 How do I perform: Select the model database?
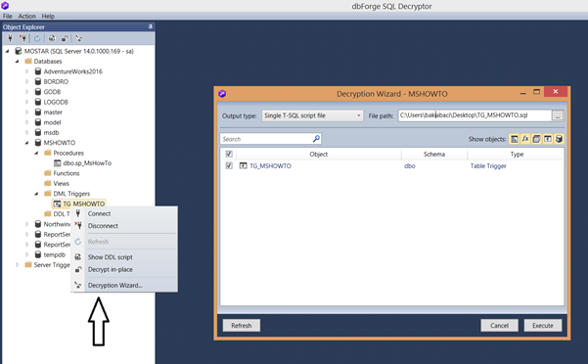point(52,122)
